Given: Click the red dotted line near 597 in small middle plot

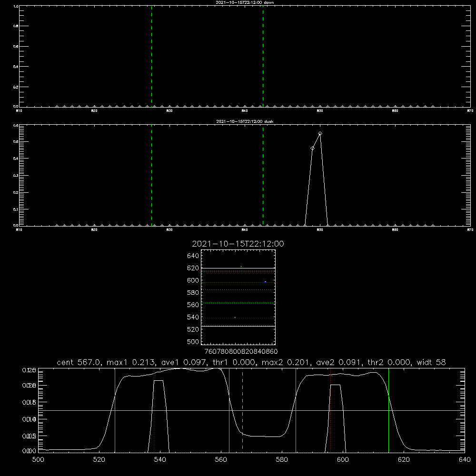Looking at the screenshot, I should (238, 283).
